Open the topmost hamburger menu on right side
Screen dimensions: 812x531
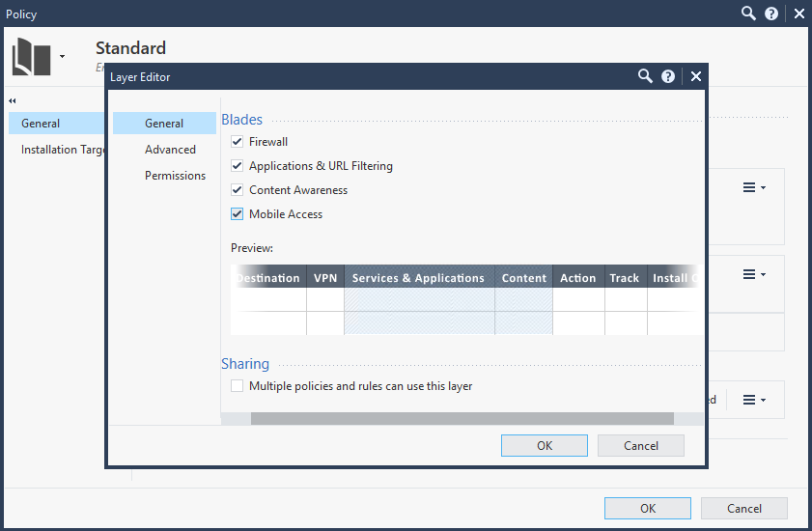point(753,187)
